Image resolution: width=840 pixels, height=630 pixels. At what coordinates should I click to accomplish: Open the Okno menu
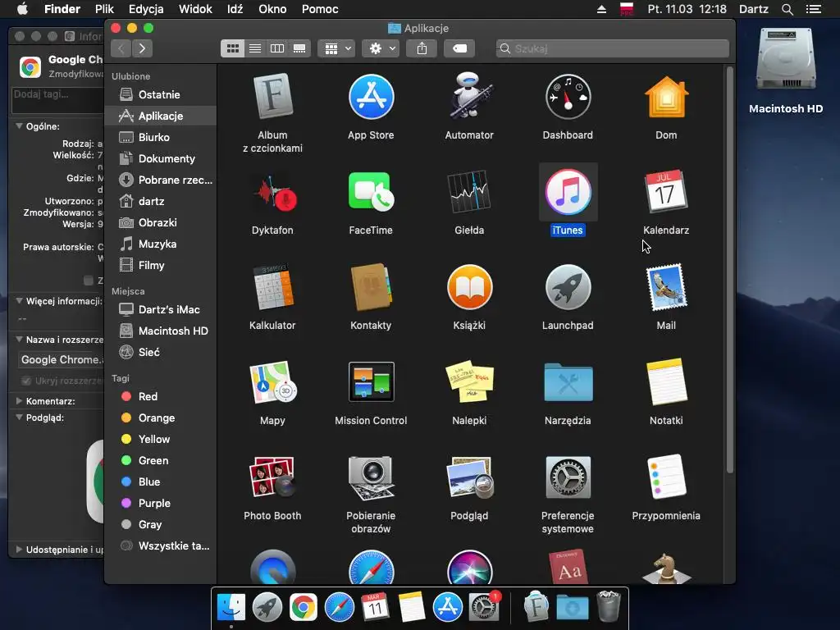[272, 9]
